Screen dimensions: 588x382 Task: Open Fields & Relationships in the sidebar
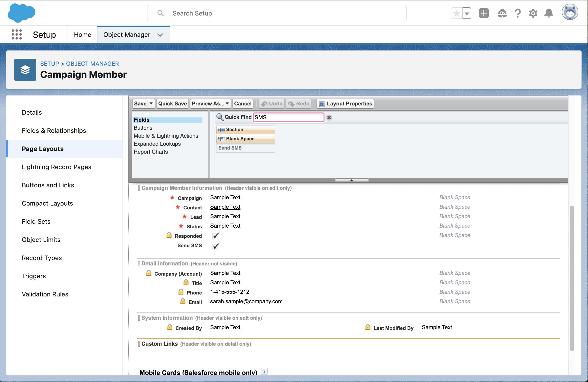click(54, 131)
